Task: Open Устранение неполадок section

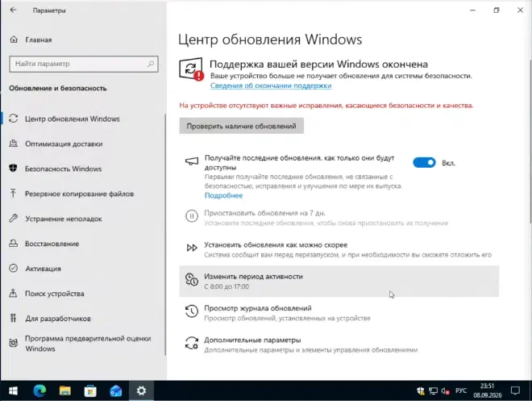Action: click(63, 219)
